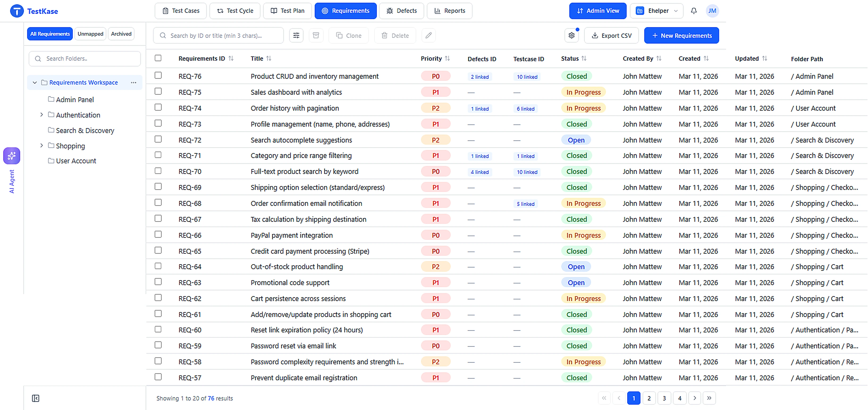Open the Reports tab

click(x=449, y=11)
